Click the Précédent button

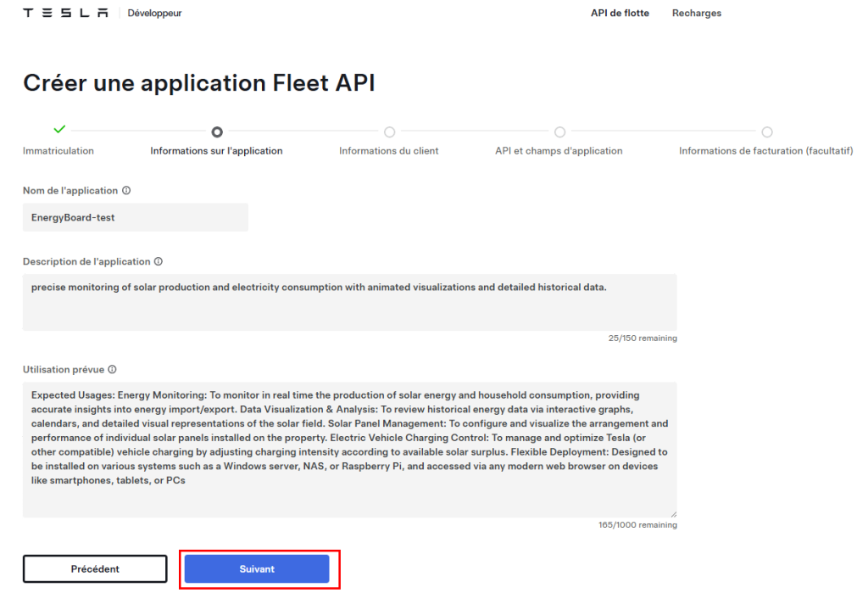tap(95, 569)
